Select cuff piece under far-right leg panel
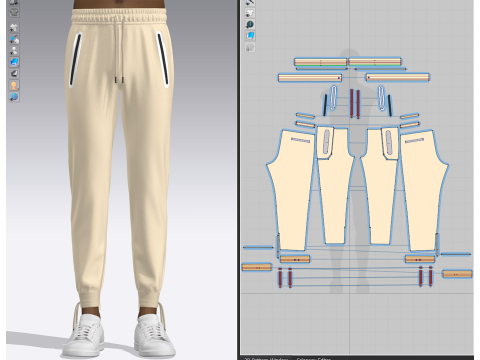The image size is (480, 360). click(x=420, y=259)
